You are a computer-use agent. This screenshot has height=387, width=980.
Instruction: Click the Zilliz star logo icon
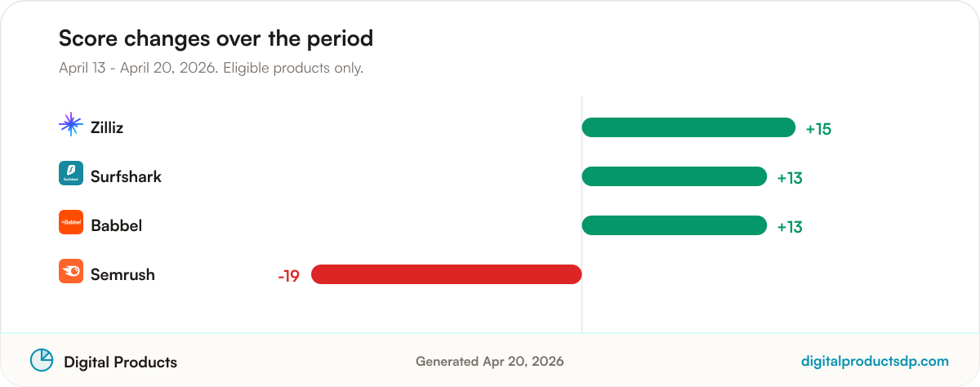coord(71,124)
